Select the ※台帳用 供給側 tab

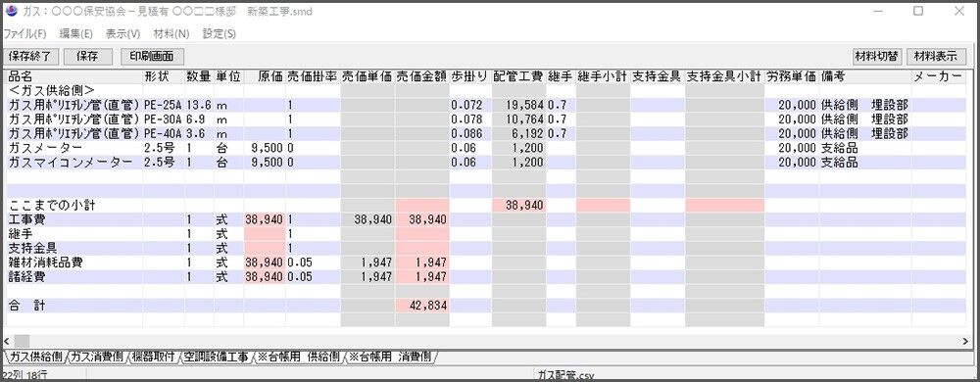298,357
